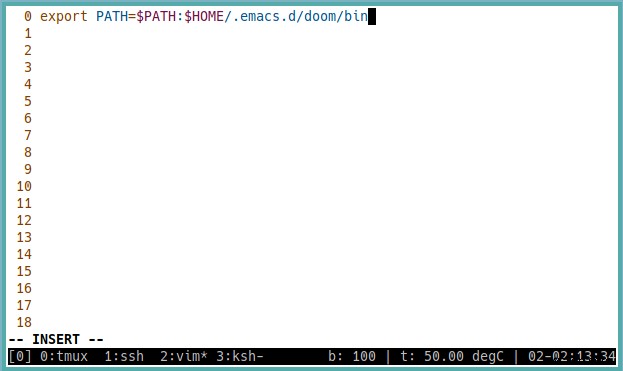
Task: Click line number 14
Action: pyautogui.click(x=24, y=254)
